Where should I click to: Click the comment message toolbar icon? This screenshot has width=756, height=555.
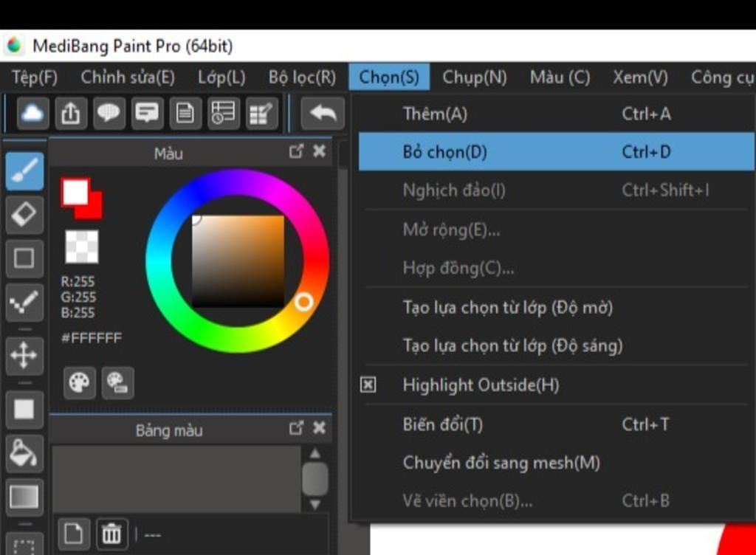pos(147,114)
